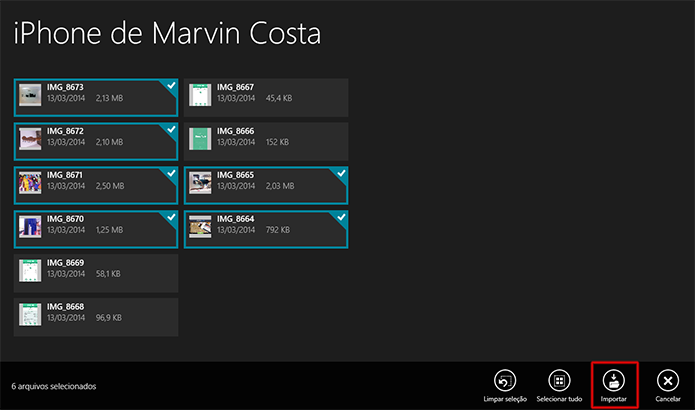Click the Limpar seleção label

tap(505, 399)
